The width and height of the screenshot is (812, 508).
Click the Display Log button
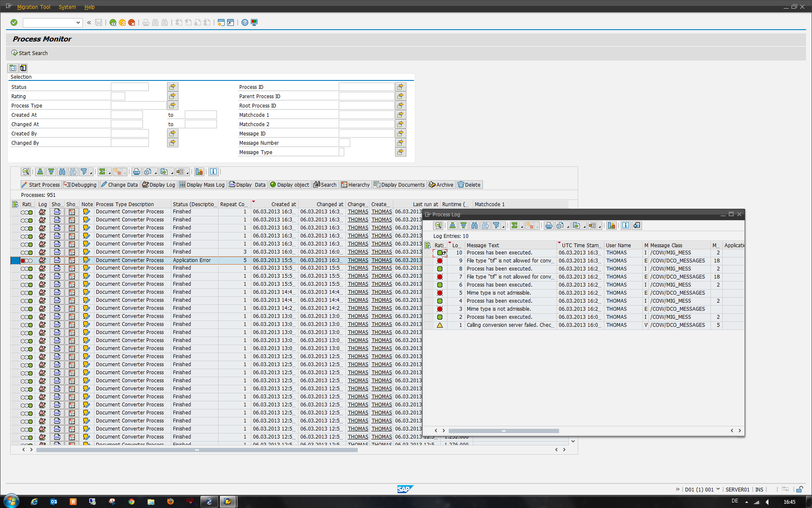coord(159,185)
